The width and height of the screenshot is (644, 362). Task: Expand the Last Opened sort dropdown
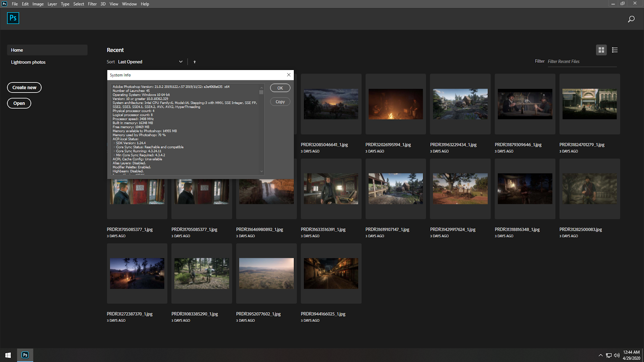pos(180,62)
